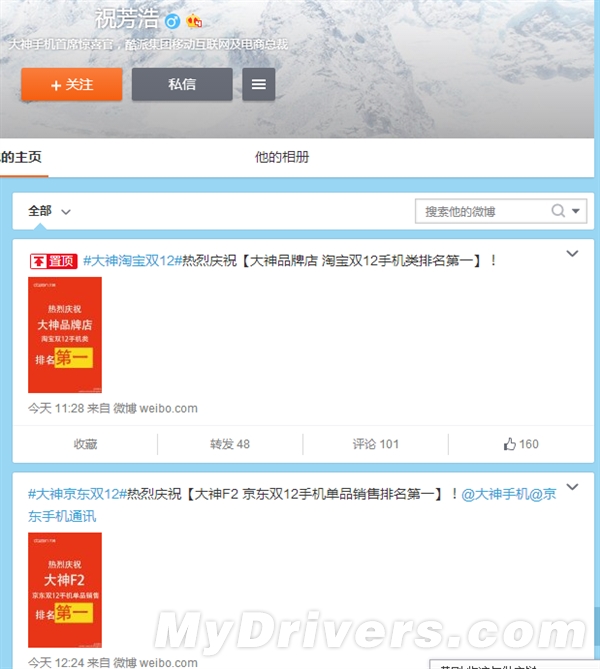Click 微博 weibo.com source on first post
Image resolution: width=600 pixels, height=669 pixels.
(x=155, y=408)
